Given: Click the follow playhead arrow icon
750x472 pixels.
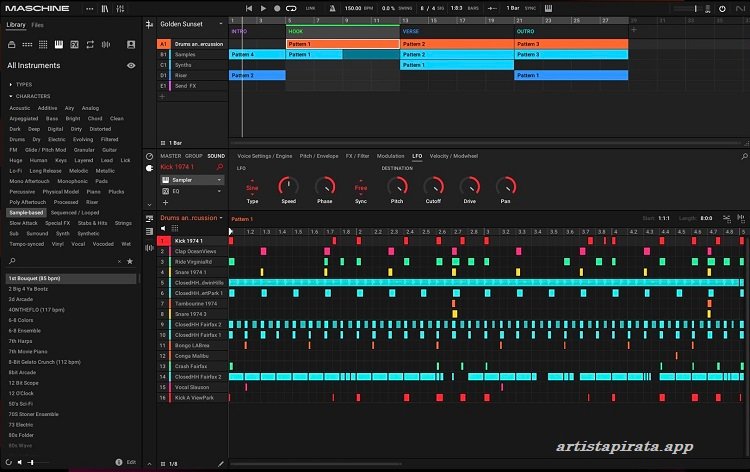Looking at the screenshot, I should point(492,9).
